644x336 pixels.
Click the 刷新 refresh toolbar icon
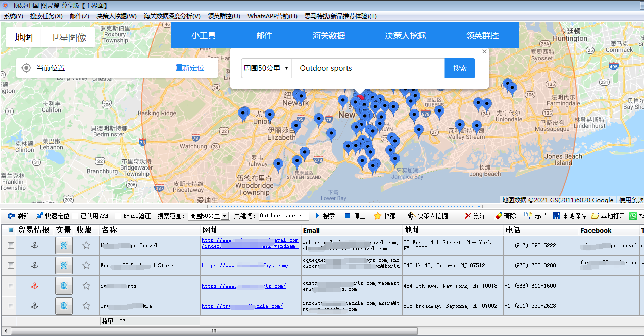point(11,216)
